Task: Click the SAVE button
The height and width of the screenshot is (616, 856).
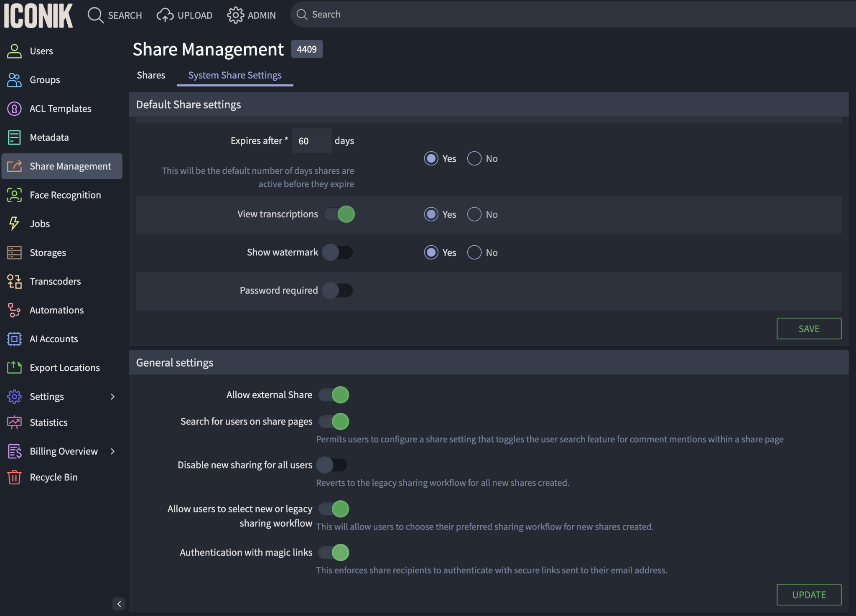Action: coord(808,329)
